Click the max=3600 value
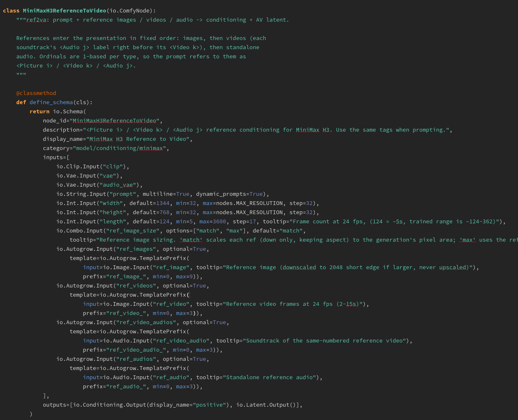Viewport: 518px width, 420px height. (213, 221)
